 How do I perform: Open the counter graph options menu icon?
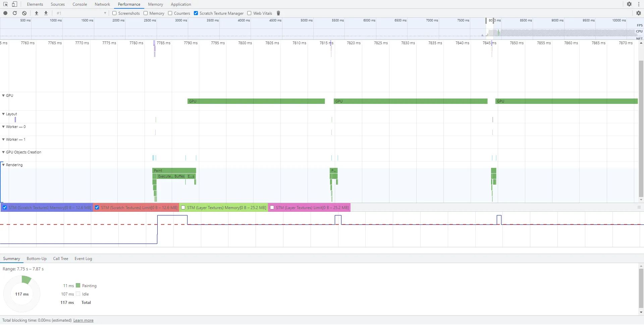(x=639, y=207)
